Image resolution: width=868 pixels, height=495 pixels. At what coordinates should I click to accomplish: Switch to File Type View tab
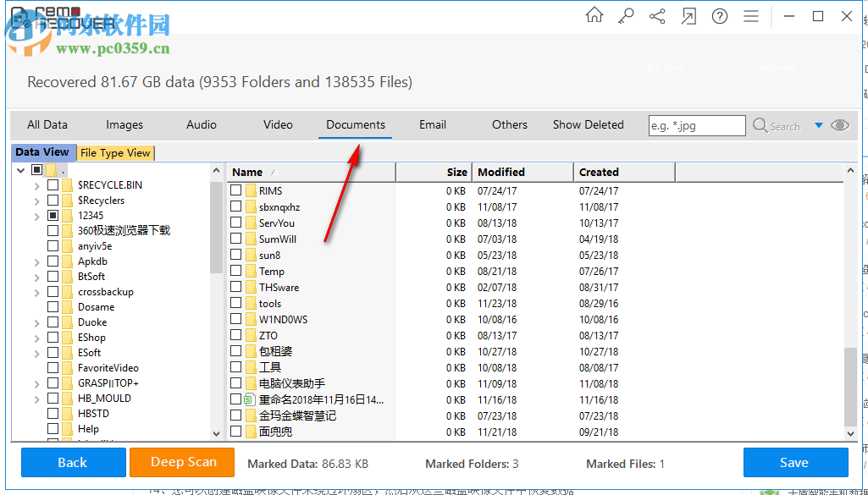click(115, 152)
